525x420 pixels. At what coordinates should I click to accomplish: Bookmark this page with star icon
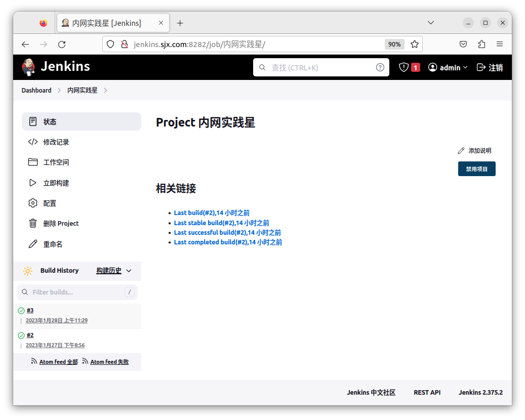[415, 44]
